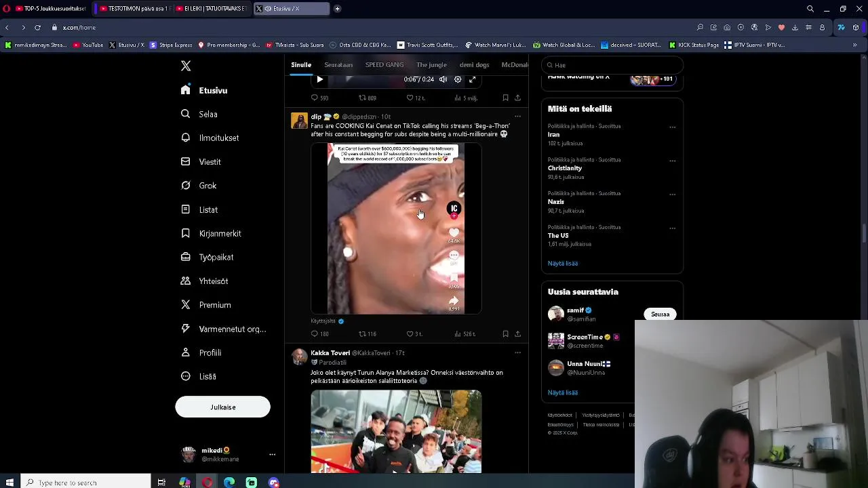Switch to Sinulle timeline tab
This screenshot has width=868, height=488.
point(301,64)
